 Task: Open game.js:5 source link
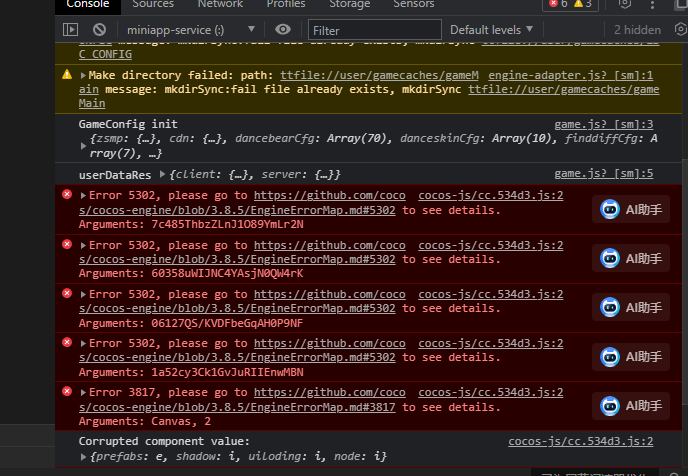tap(603, 174)
